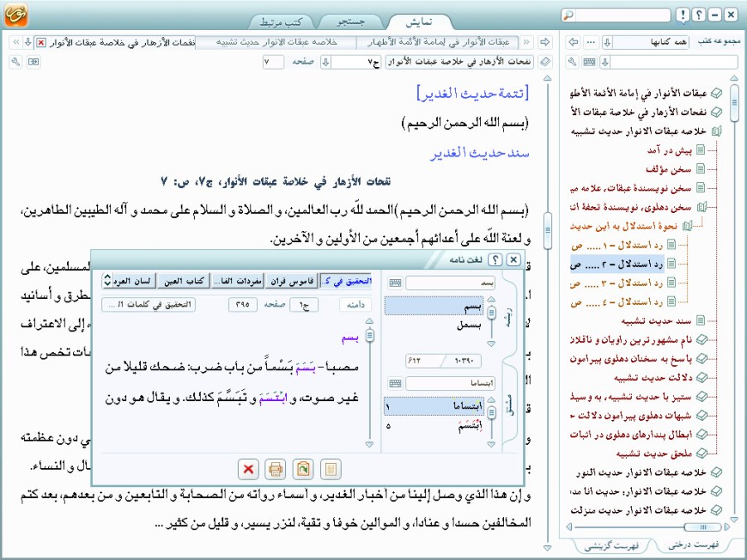Click the magnifier icon in the top search box
Image resolution: width=747 pixels, height=560 pixels.
[568, 15]
